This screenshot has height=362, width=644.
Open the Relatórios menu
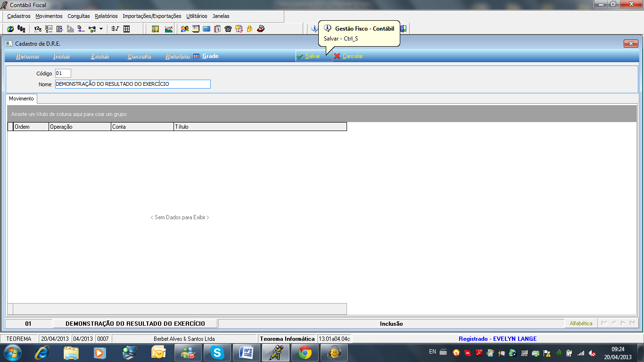pos(106,16)
